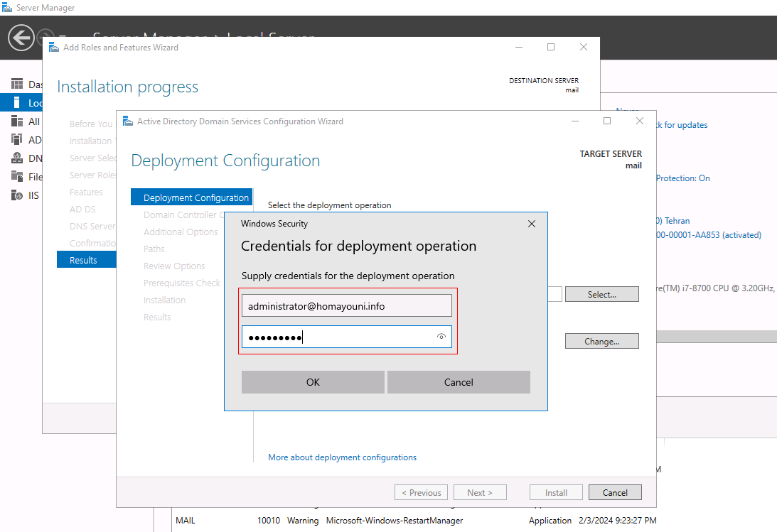Click Warning severity in event row
Viewport: 777px width, 532px height.
(x=303, y=521)
